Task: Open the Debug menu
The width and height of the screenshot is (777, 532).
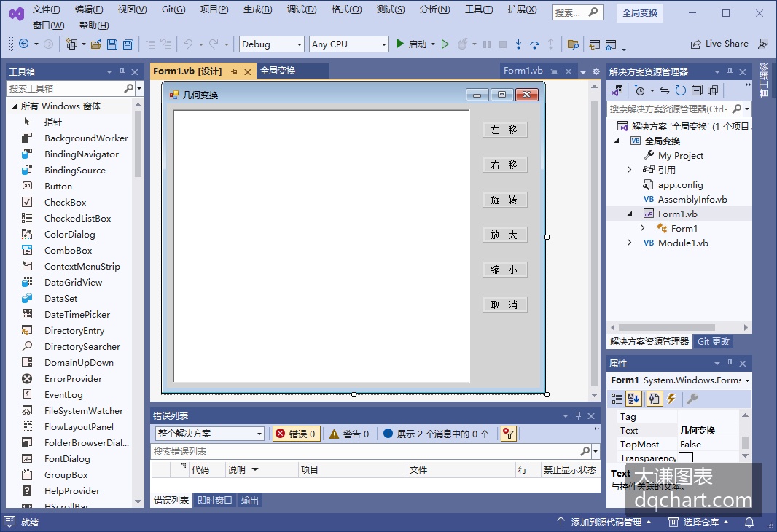Action: [x=301, y=9]
